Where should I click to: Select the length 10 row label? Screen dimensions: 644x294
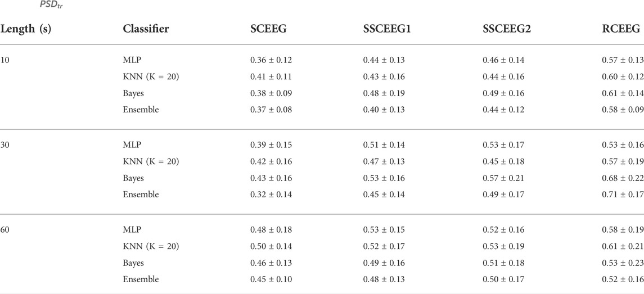(4, 60)
